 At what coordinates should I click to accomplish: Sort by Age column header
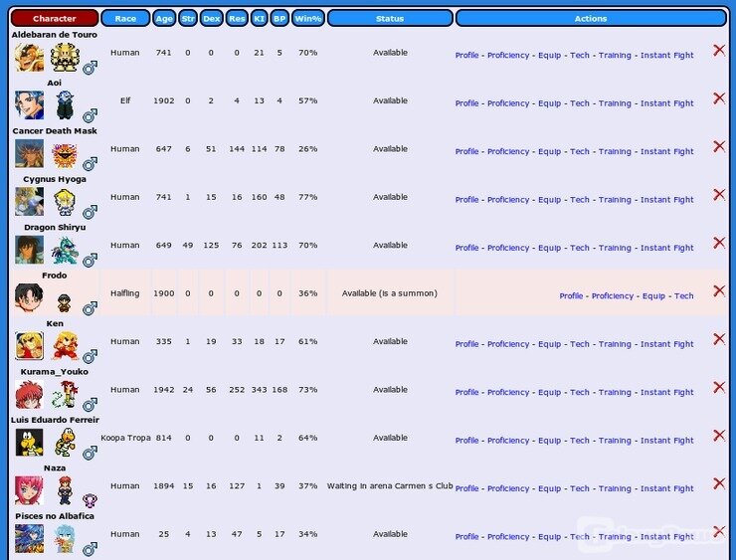click(x=164, y=18)
